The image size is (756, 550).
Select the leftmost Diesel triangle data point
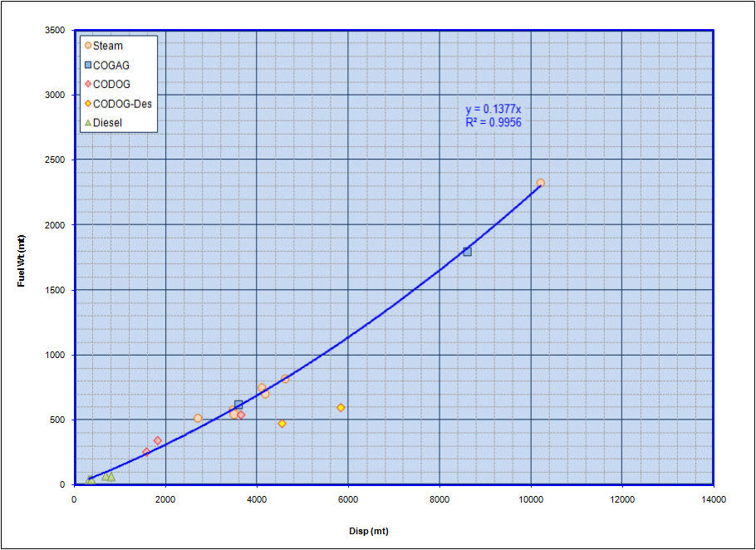[90, 479]
